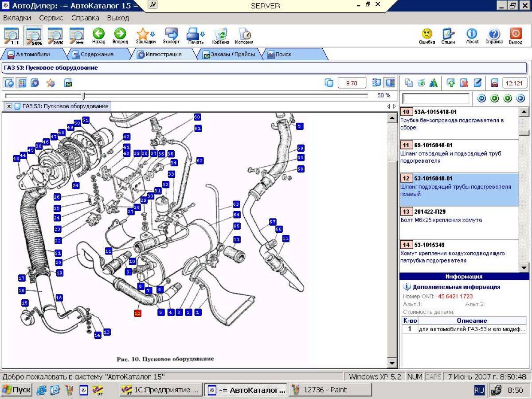This screenshot has width=532, height=399.
Task: Open the Корзина basket
Action: pyautogui.click(x=221, y=36)
